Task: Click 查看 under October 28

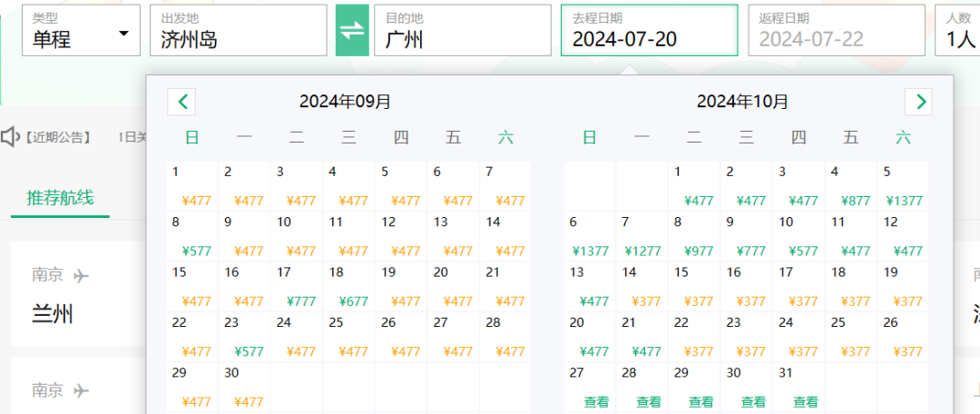Action: click(649, 401)
